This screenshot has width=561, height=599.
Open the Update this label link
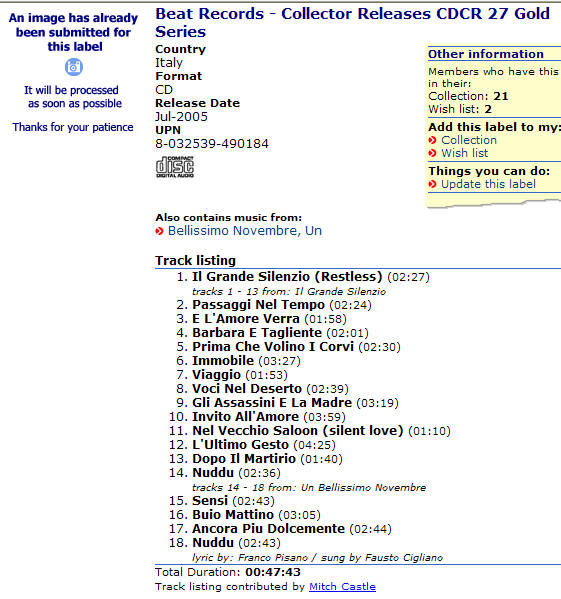point(488,184)
